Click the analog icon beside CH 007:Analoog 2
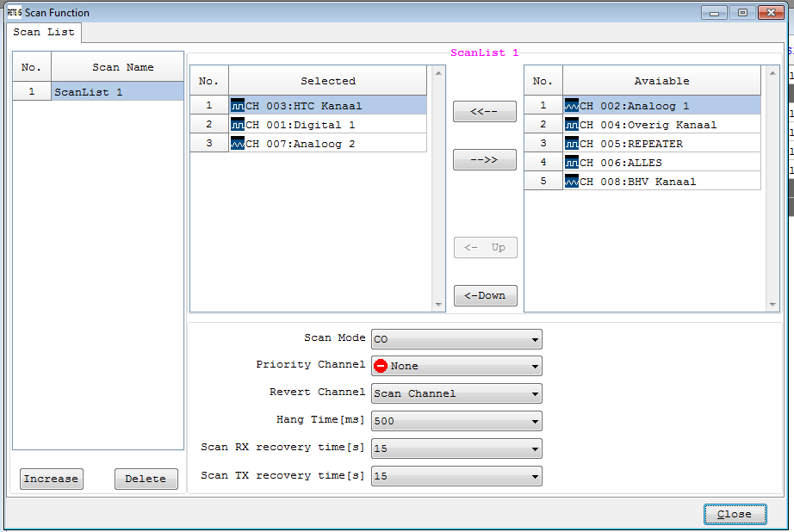794x532 pixels. click(238, 144)
